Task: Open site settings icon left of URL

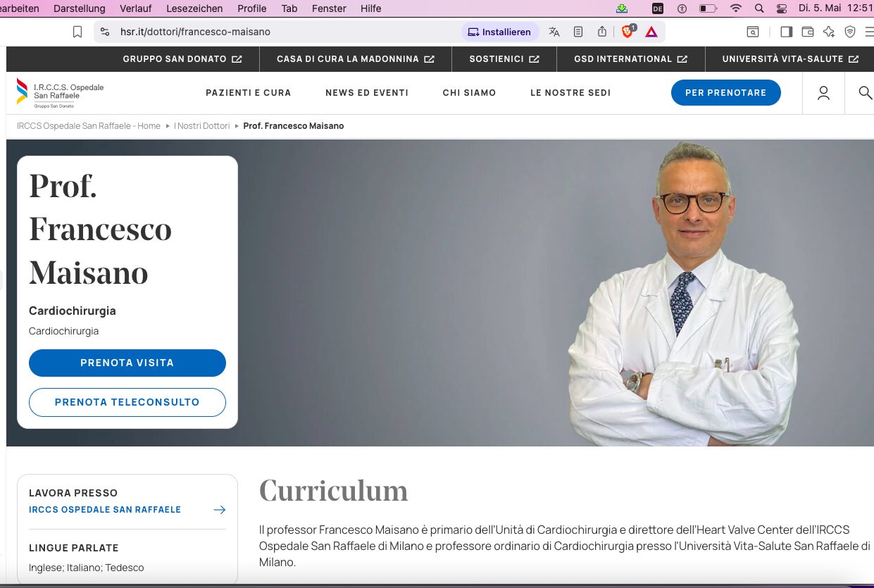Action: pos(105,32)
